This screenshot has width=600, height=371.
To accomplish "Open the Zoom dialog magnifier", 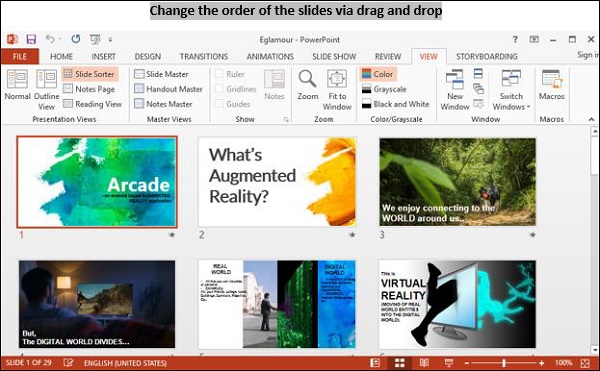I will tap(308, 85).
